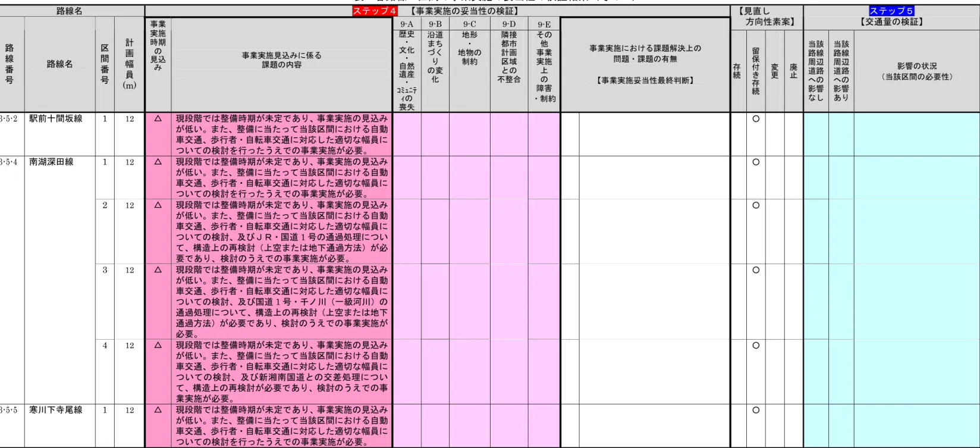Click the 9-B column label
Screen dimensions: 980x448
point(435,24)
